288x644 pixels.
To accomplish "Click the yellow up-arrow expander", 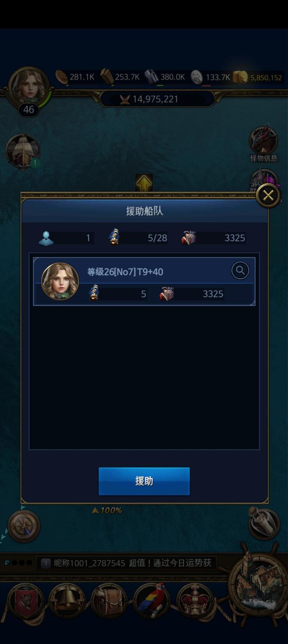I will pos(144,183).
